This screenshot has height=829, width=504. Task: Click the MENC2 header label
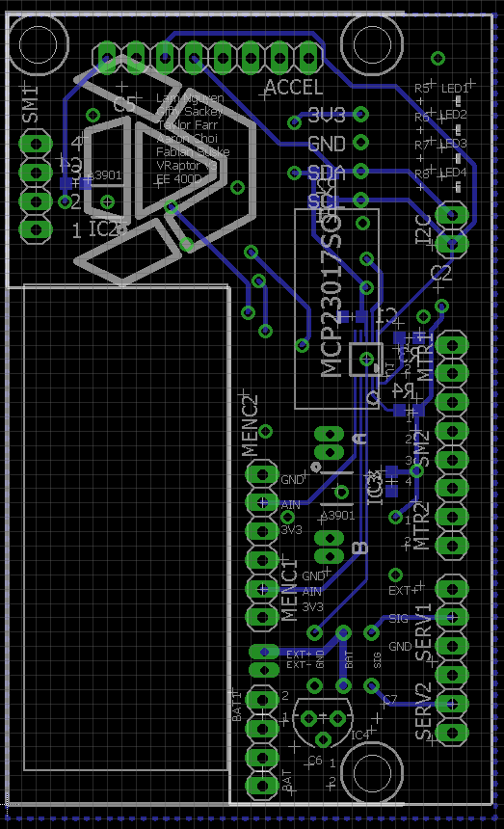(250, 426)
